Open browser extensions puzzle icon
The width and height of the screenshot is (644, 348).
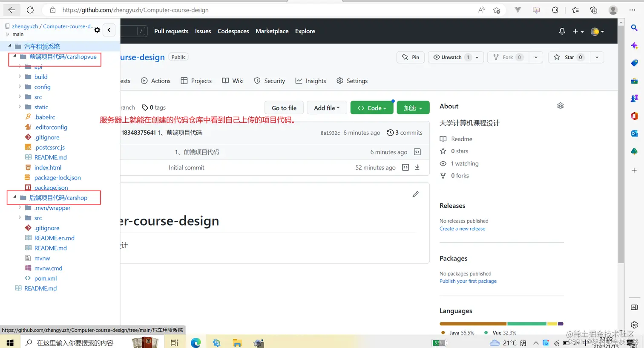(x=555, y=10)
